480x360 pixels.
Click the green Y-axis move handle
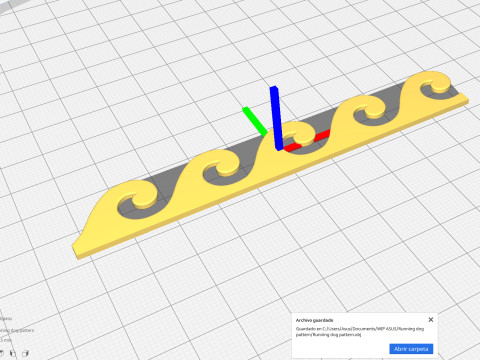(255, 121)
